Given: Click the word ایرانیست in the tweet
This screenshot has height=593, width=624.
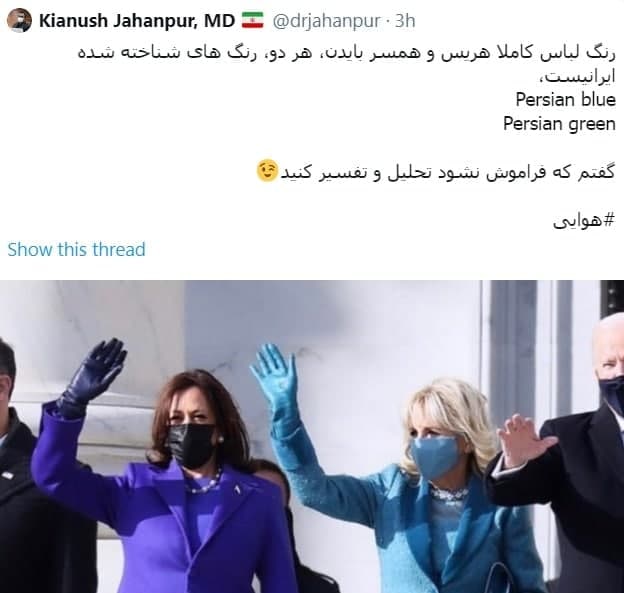Looking at the screenshot, I should click(x=577, y=77).
